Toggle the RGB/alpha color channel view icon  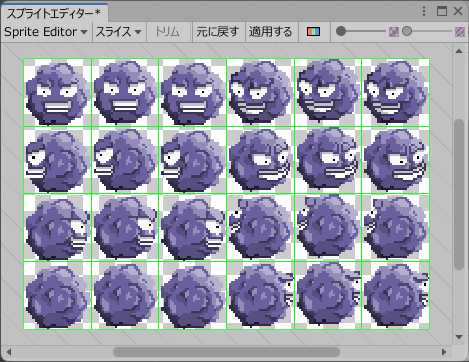313,32
